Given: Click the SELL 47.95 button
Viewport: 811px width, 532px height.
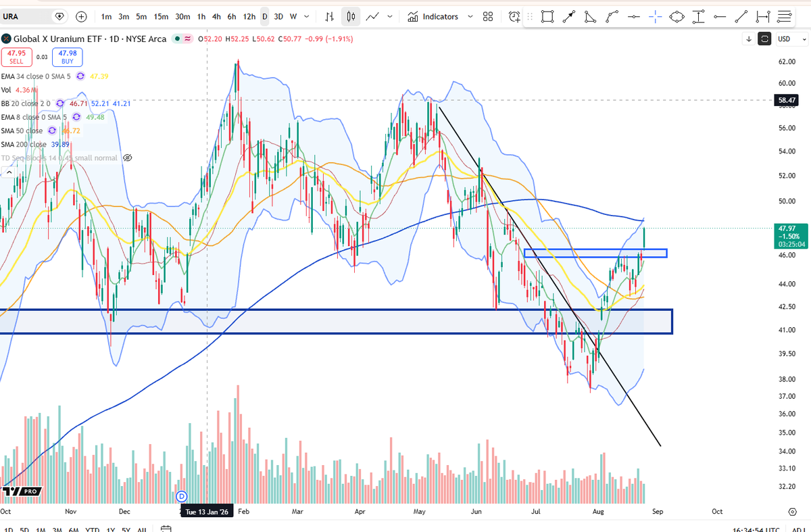Looking at the screenshot, I should 16,56.
